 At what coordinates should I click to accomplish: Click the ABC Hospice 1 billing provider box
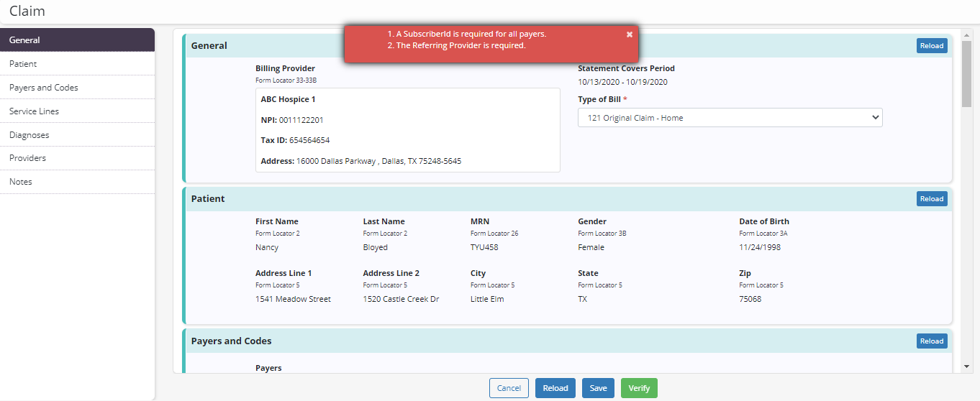pos(407,130)
